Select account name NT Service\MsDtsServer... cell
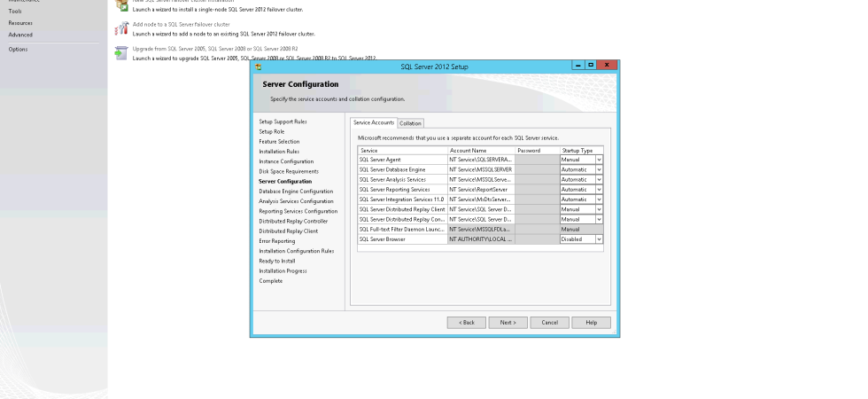The width and height of the screenshot is (868, 399). pos(481,199)
